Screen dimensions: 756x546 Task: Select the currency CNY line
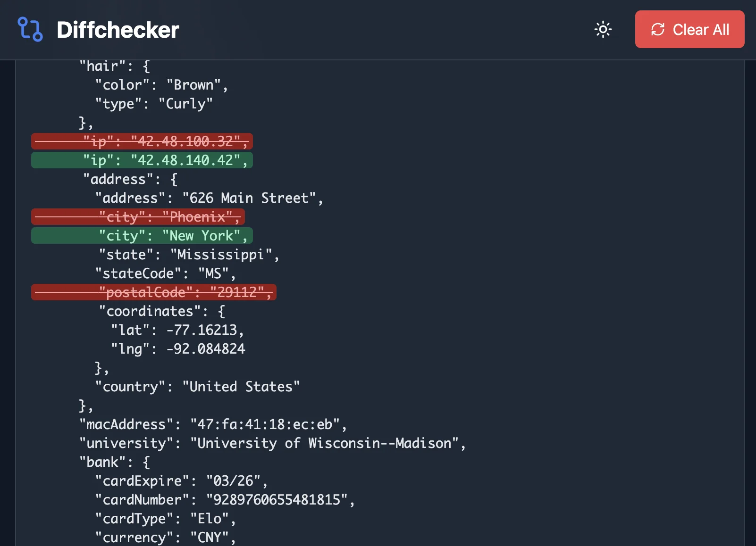click(x=166, y=537)
